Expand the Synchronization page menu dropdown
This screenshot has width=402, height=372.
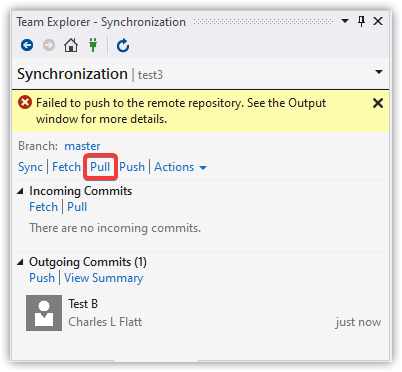pyautogui.click(x=379, y=72)
